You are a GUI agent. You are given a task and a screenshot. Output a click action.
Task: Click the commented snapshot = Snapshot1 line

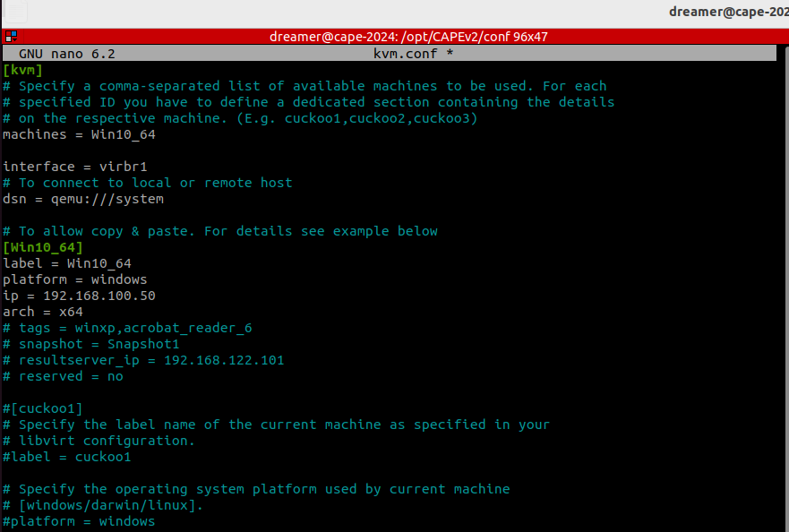[91, 344]
